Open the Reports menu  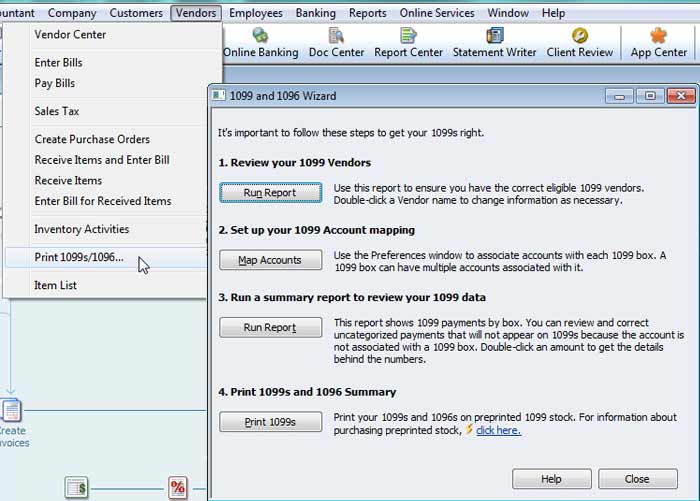[368, 13]
